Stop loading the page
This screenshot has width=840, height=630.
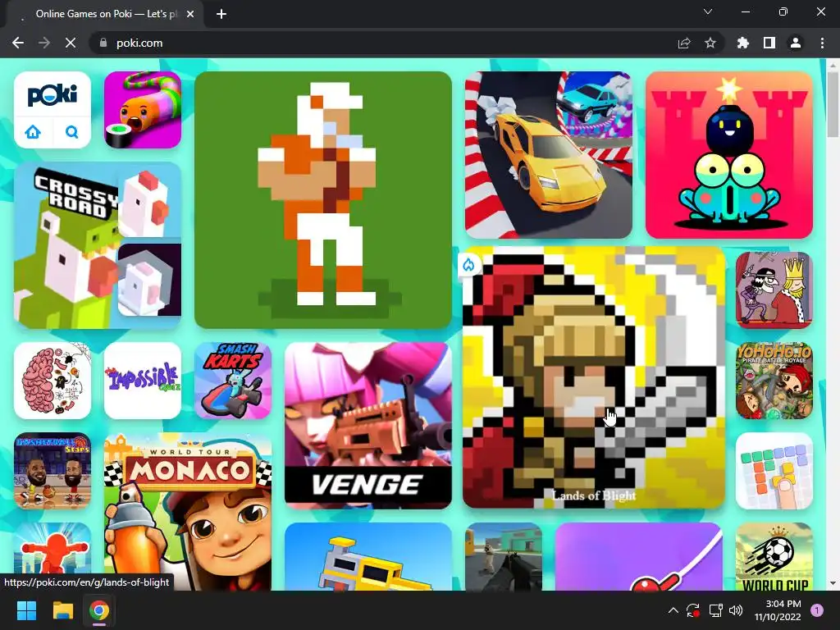pos(71,43)
